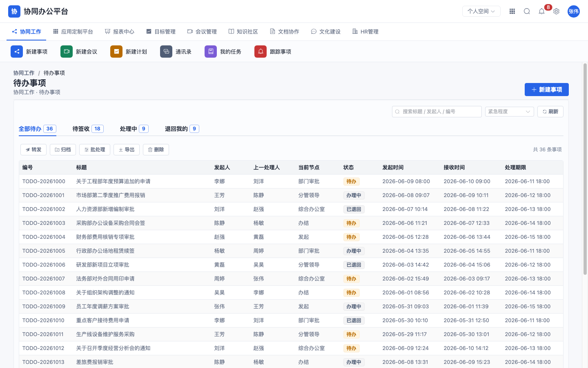This screenshot has height=368, width=588.
Task: Select the 全部待办 tab
Action: pyautogui.click(x=38, y=129)
